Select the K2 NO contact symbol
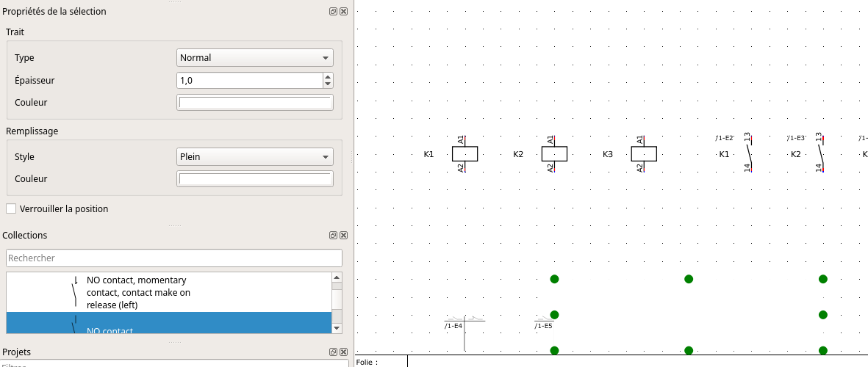Viewport: 868px width, 367px height. 821,154
